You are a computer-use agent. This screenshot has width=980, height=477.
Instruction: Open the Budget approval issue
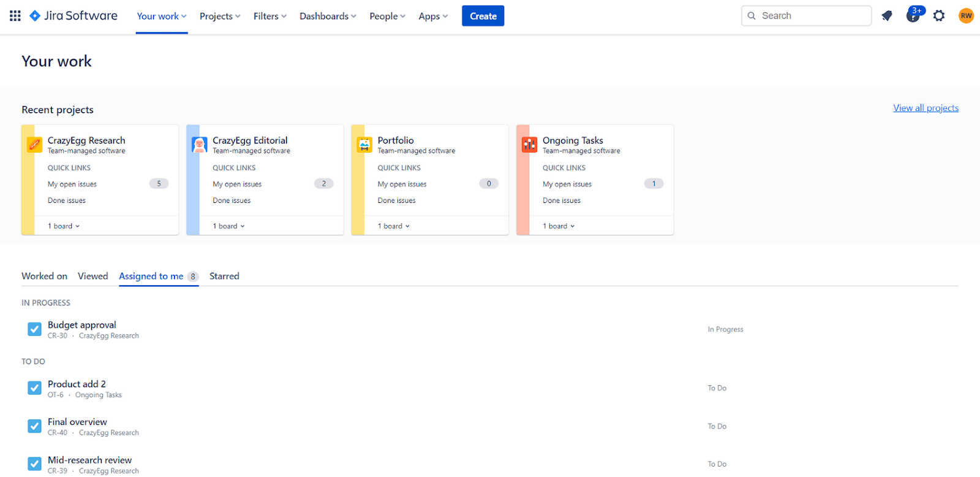click(x=82, y=325)
